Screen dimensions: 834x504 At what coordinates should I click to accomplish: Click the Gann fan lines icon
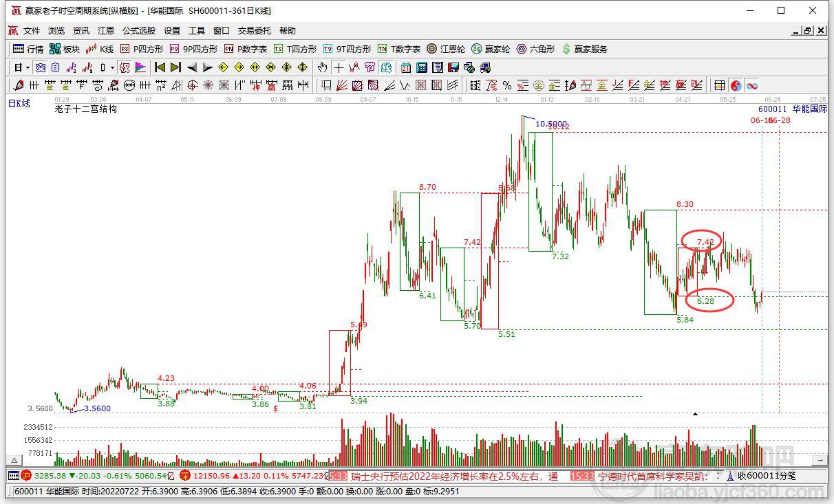tap(341, 85)
